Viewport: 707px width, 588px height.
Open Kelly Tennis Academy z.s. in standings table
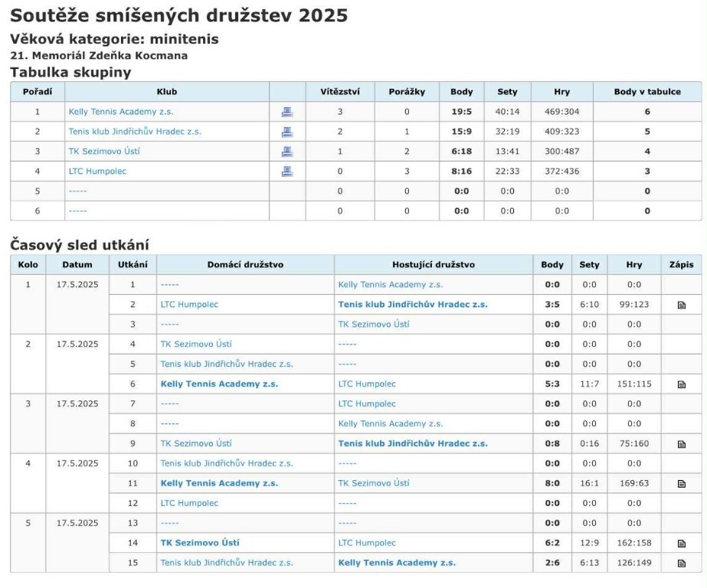pos(121,112)
